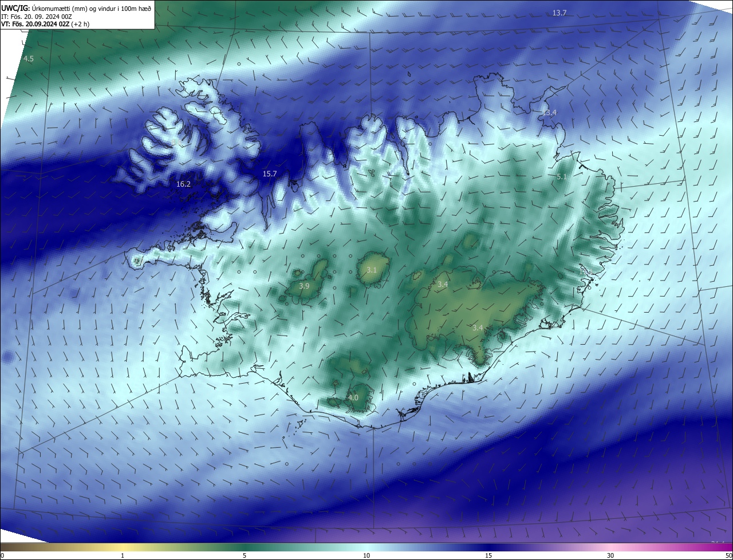Click the map title starting with 'UWC/IG: Úrkomumætti (mm)'
Image resolution: width=733 pixels, height=560 pixels.
[76, 7]
